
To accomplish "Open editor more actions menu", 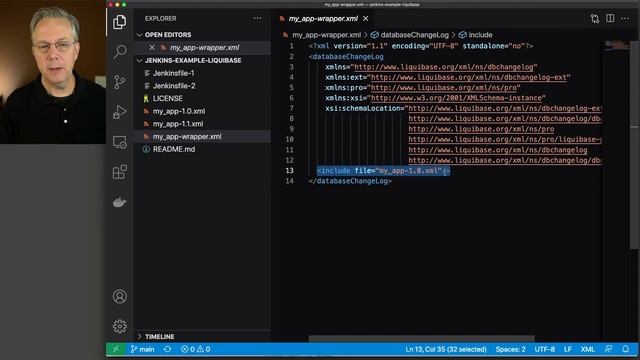I will (x=625, y=18).
